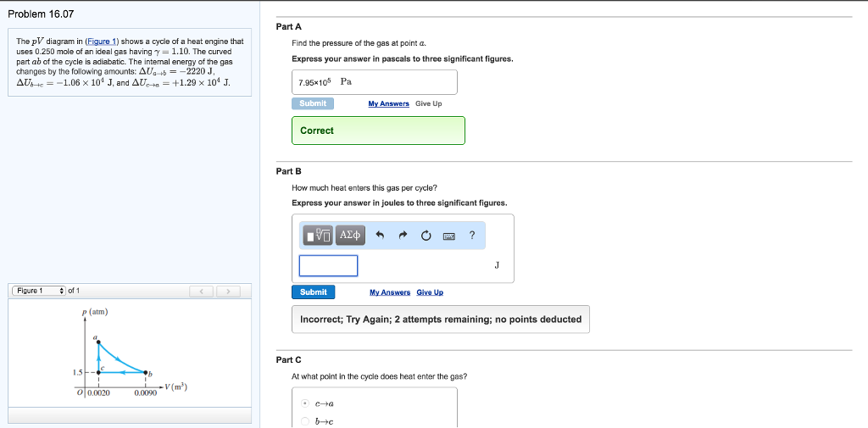The height and width of the screenshot is (428, 868).
Task: Open My Answers link under Part B
Action: click(390, 292)
